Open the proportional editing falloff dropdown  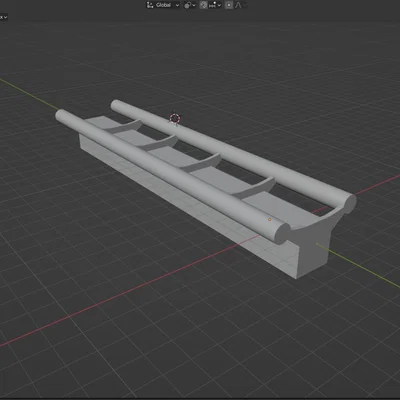(241, 5)
